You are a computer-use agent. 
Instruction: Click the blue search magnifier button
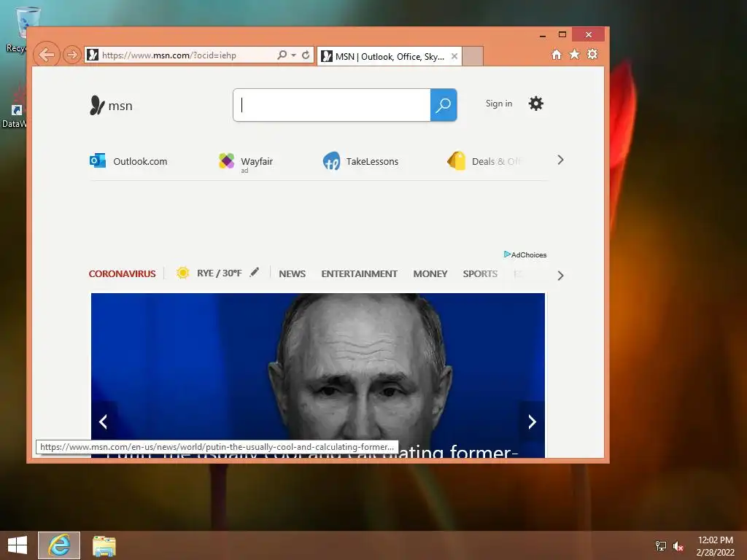444,105
